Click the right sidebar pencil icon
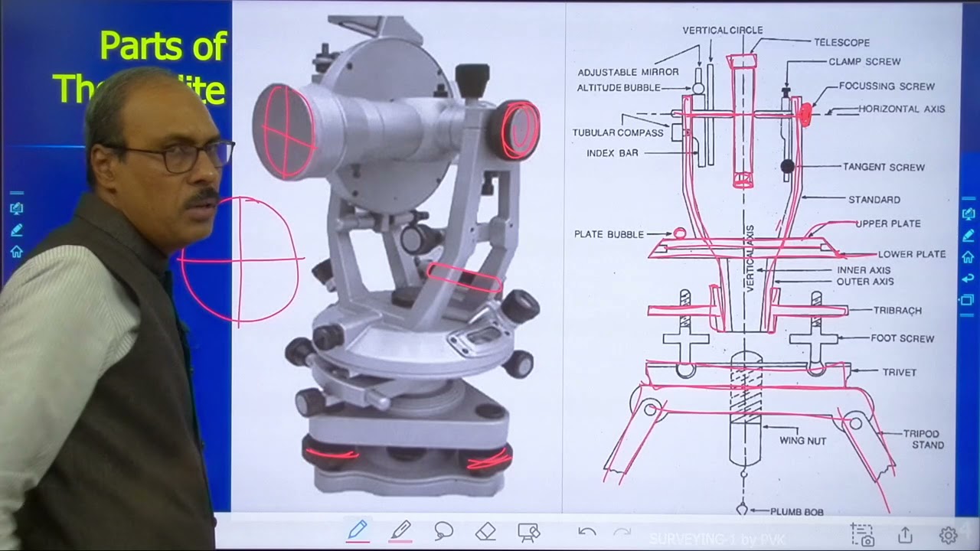 tap(968, 235)
